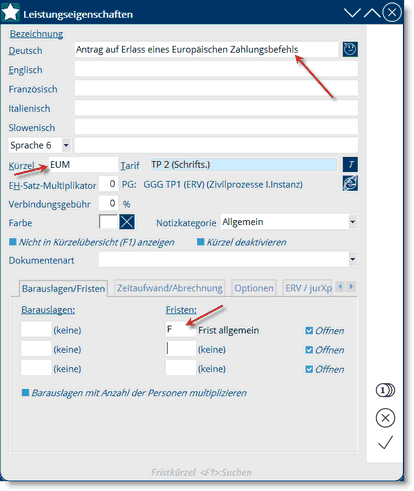Confirm with the checkmark icon
Viewport: 414px width, 491px height.
pyautogui.click(x=385, y=442)
